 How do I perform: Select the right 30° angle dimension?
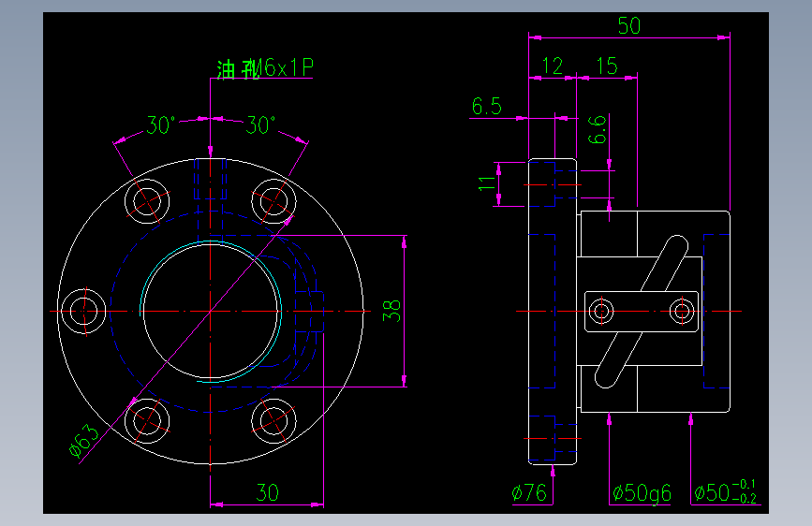click(260, 125)
